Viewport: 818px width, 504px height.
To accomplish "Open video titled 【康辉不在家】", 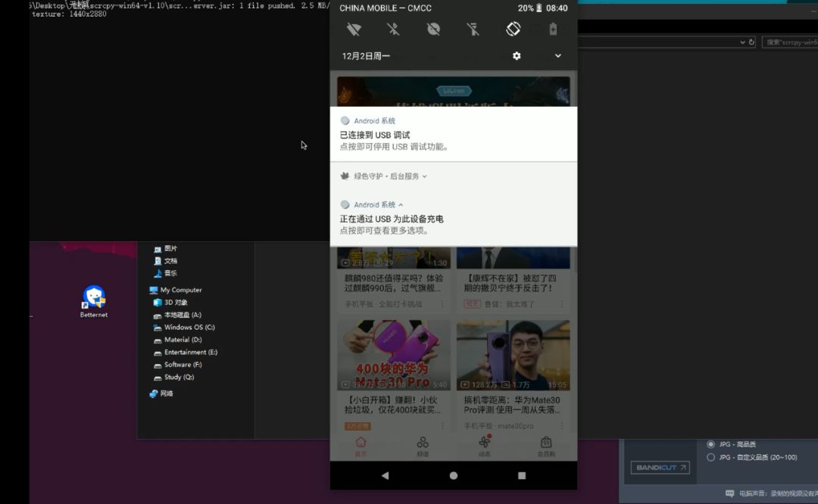I will pyautogui.click(x=510, y=283).
